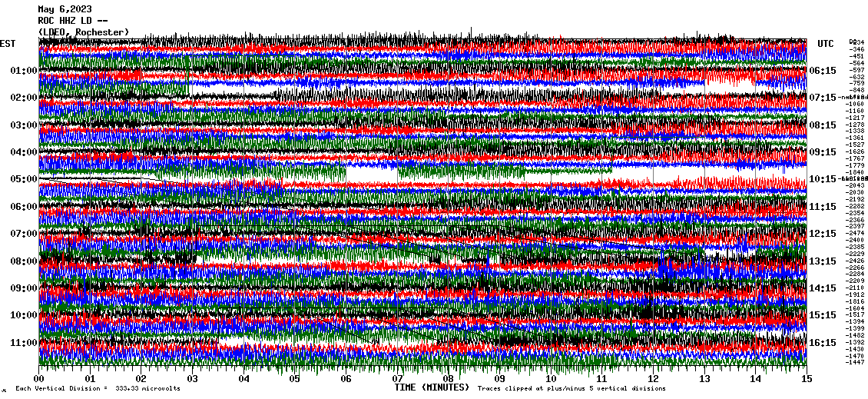Select the 05:00 EST row label

tap(23, 179)
